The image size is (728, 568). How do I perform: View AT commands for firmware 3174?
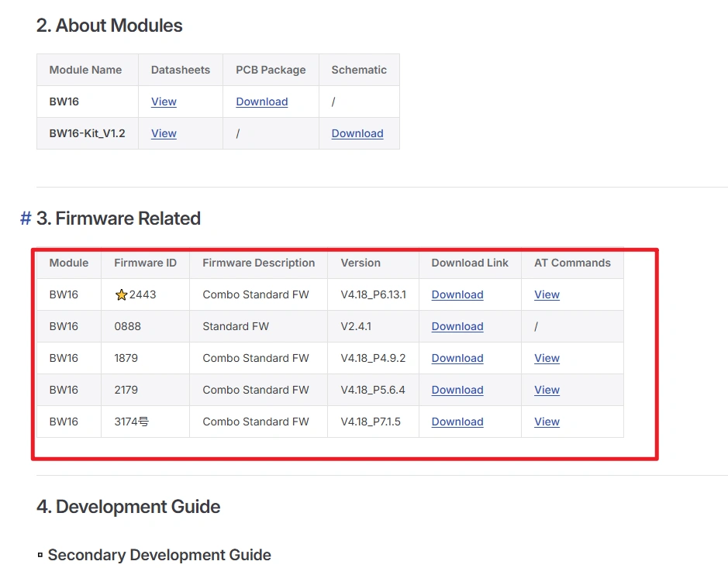[x=547, y=422]
